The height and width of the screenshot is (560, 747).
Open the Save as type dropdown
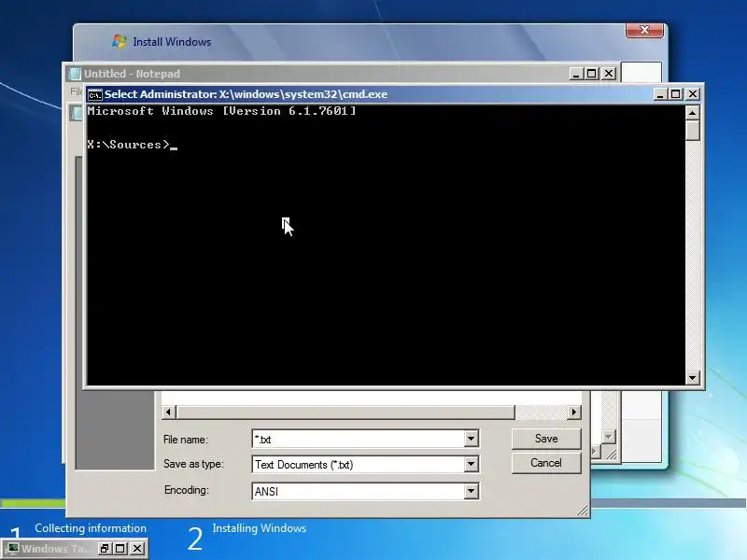(x=472, y=464)
